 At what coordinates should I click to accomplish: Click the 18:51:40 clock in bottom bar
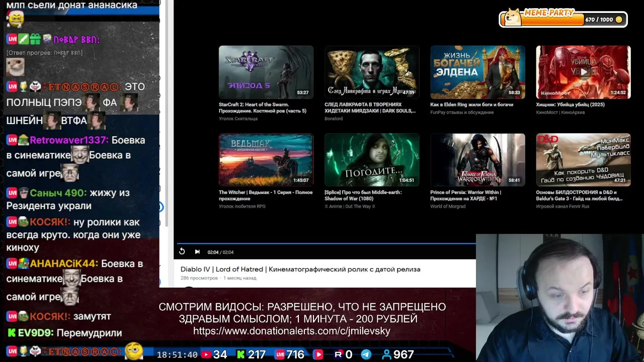[177, 354]
